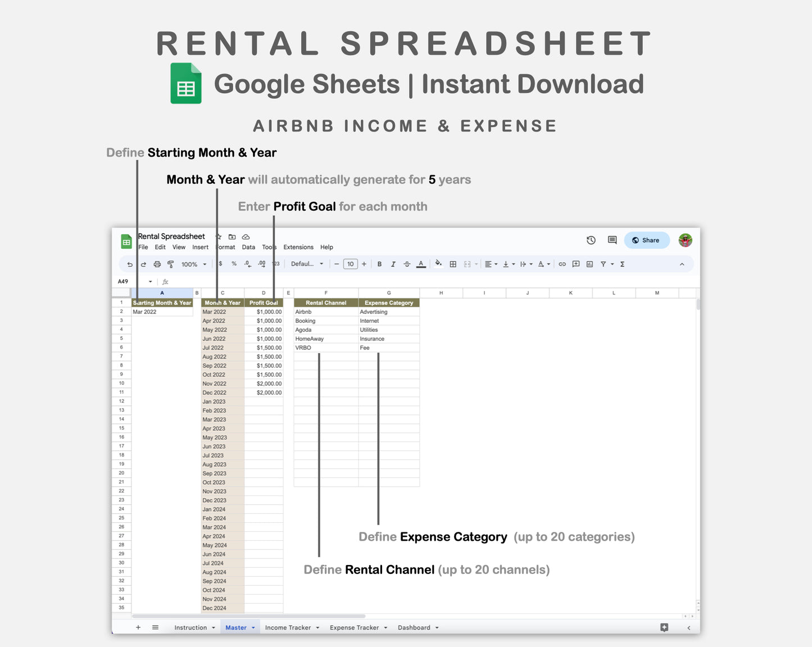Toggle strikethrough formatting

point(407,264)
